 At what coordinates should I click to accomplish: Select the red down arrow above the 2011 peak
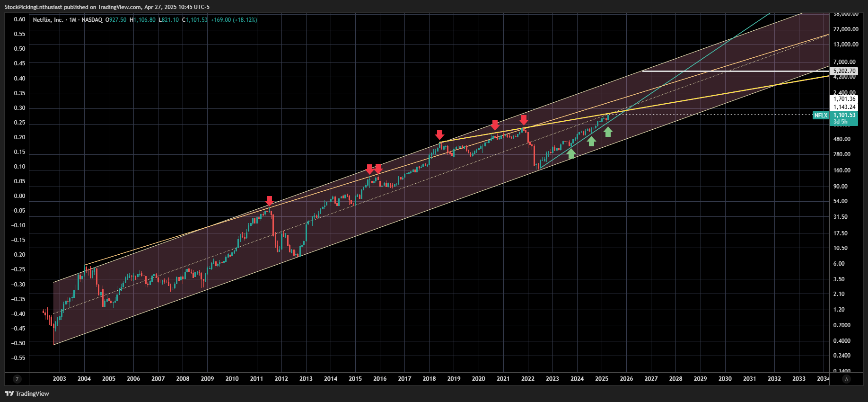(269, 201)
